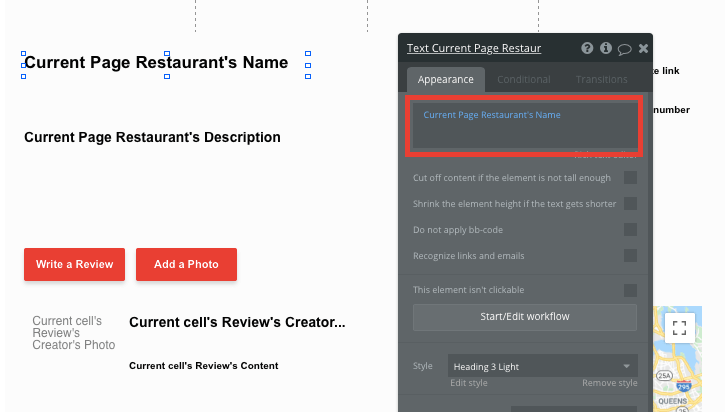
Task: Click the Add a Photo button on canvas
Action: pyautogui.click(x=186, y=264)
